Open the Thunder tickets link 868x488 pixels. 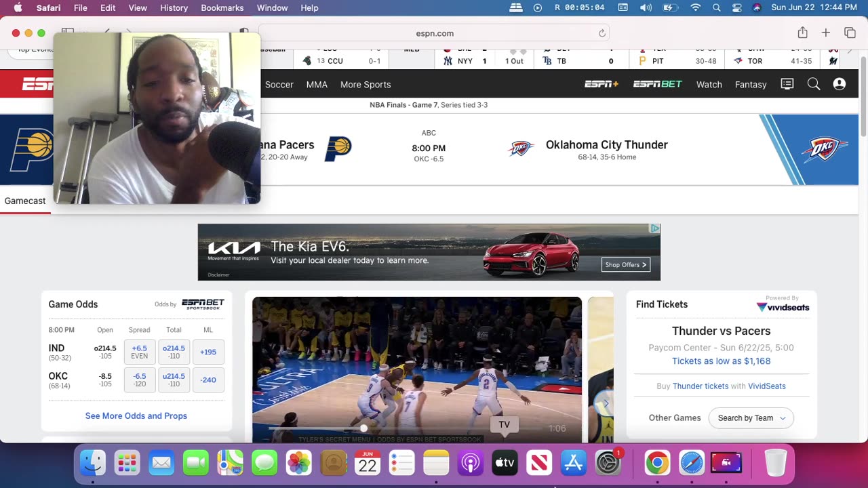pyautogui.click(x=701, y=386)
